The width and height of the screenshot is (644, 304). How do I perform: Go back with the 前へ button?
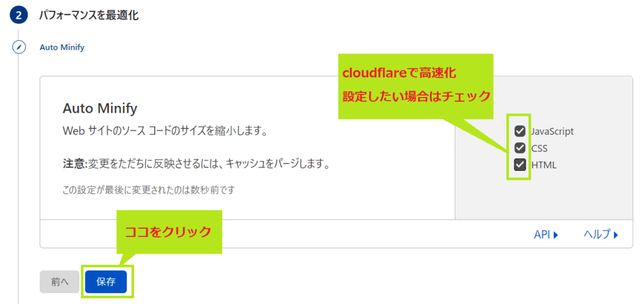(60, 282)
